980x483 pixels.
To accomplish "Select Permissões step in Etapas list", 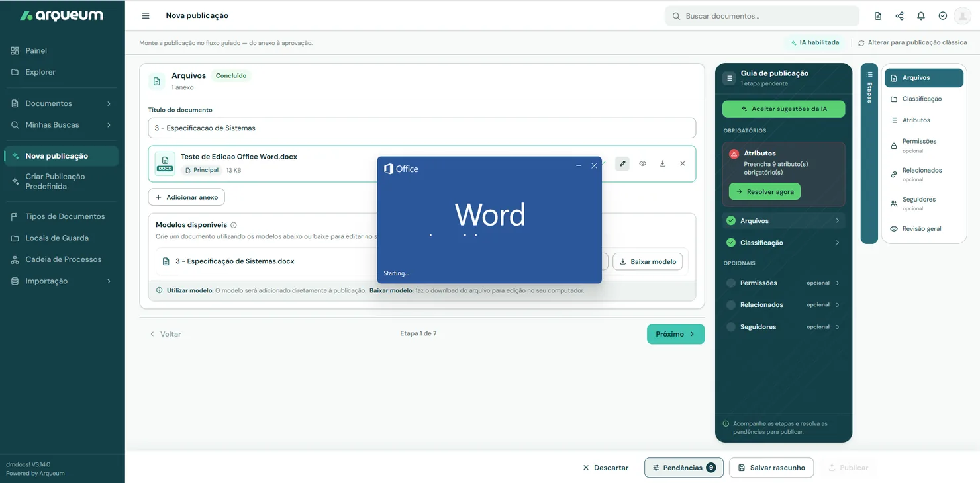I will click(x=924, y=145).
